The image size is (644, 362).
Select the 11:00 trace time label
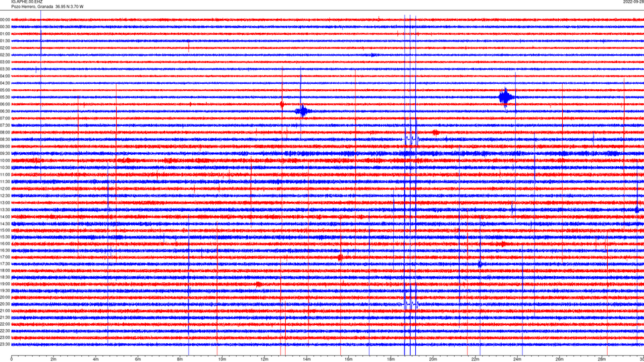click(x=5, y=174)
